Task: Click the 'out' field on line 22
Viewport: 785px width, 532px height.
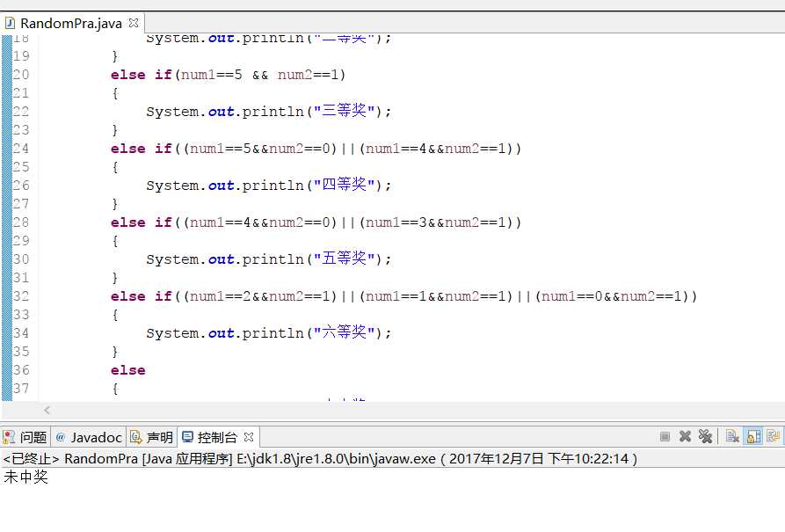Action: coord(221,111)
